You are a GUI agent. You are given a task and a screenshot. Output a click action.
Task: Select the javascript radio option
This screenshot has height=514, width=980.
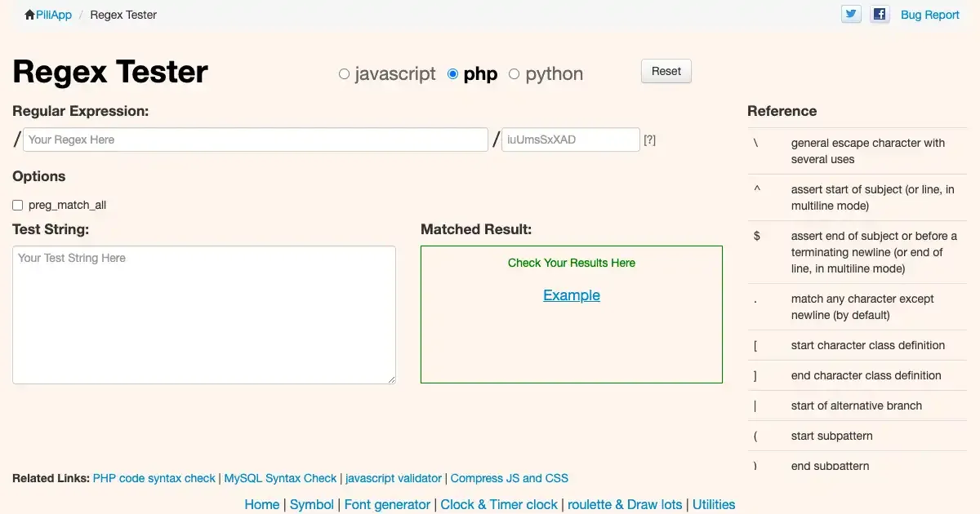pyautogui.click(x=344, y=74)
